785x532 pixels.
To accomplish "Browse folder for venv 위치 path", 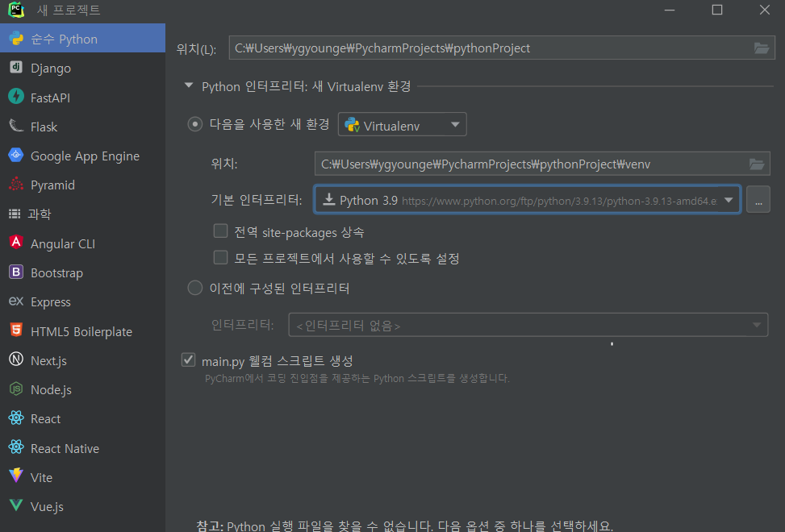I will 757,164.
